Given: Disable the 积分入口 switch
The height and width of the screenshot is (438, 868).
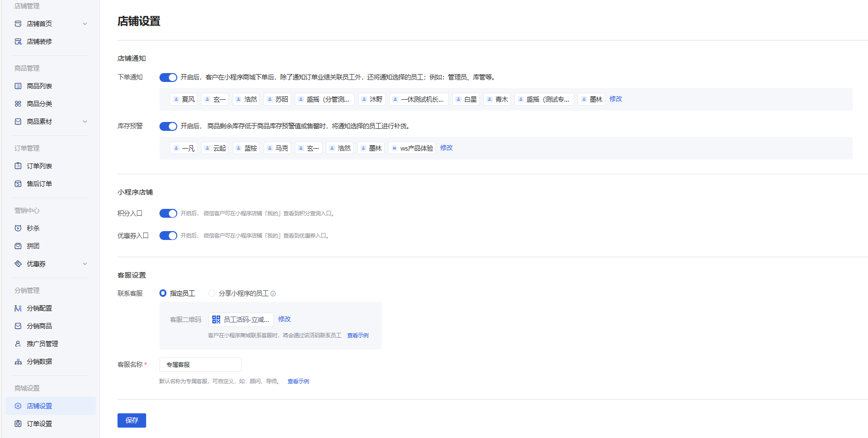Looking at the screenshot, I should tap(168, 213).
